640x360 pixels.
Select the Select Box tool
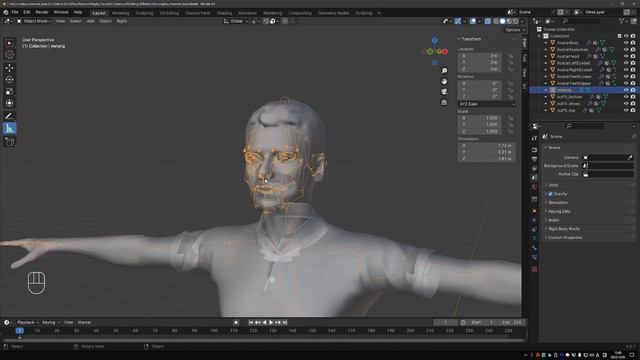(x=9, y=43)
